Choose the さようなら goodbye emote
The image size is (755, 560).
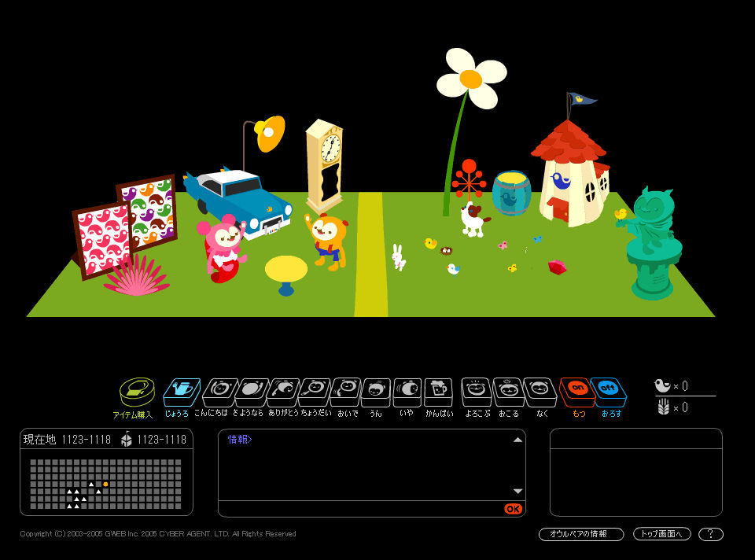click(x=252, y=391)
